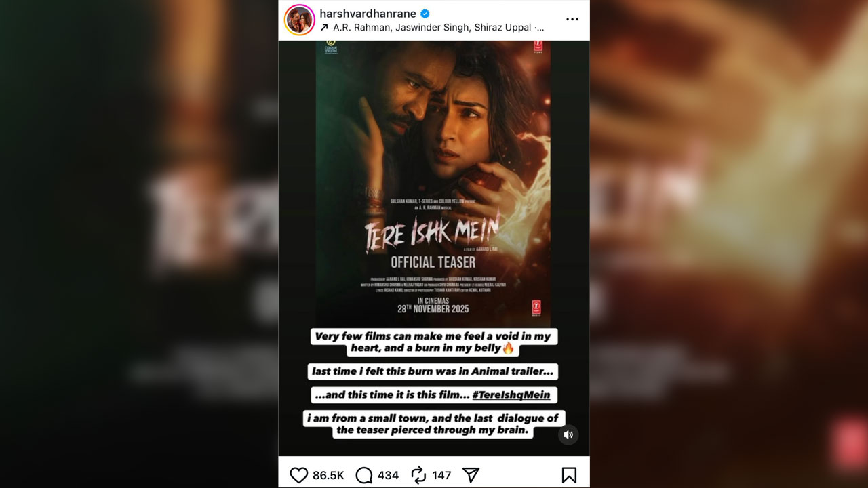View the 434 comments count

388,475
